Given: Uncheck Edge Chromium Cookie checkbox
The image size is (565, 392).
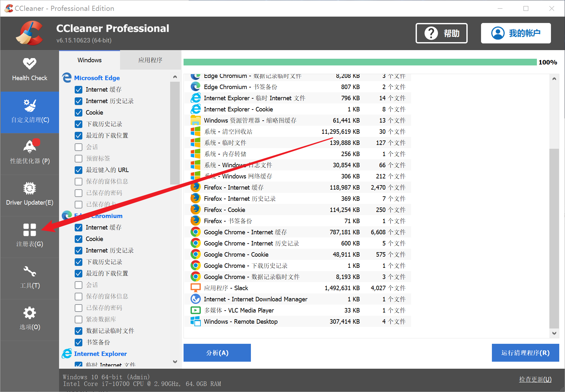Looking at the screenshot, I should 79,239.
